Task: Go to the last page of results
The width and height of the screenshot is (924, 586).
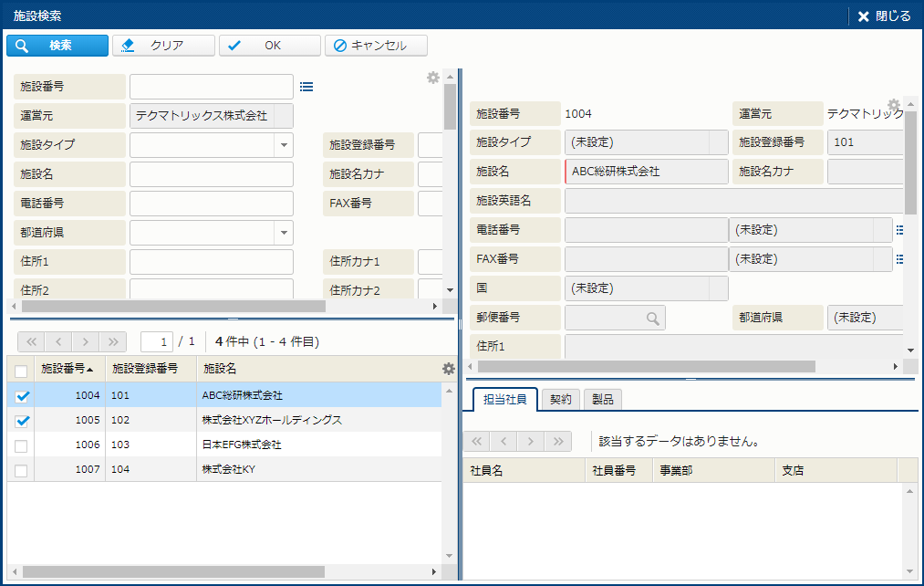Action: click(x=113, y=341)
